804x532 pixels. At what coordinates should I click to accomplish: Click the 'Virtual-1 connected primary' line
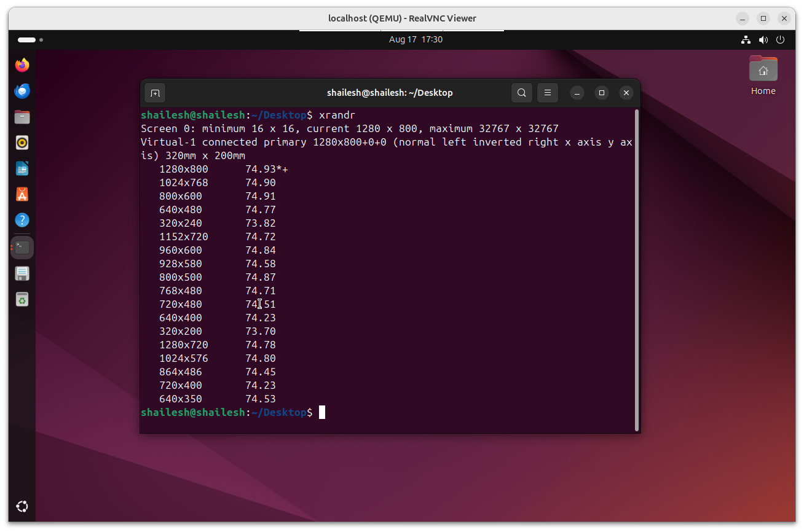[x=387, y=149]
